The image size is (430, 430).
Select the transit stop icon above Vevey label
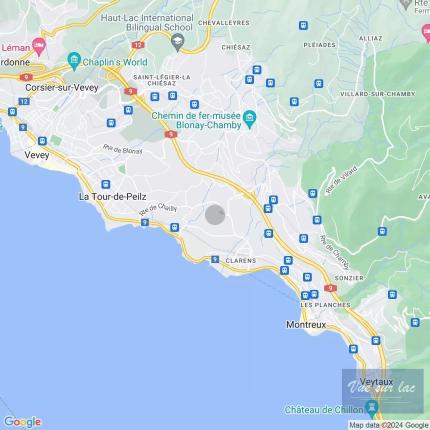(x=42, y=141)
